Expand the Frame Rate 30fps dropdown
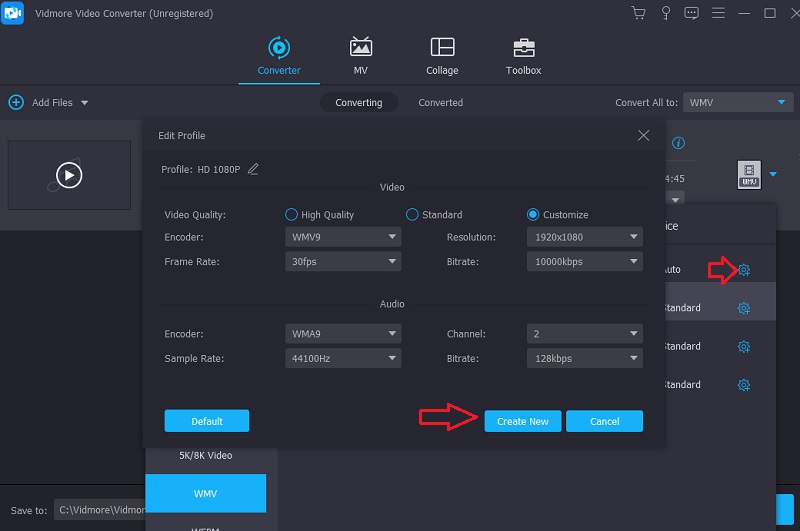800x531 pixels. [x=343, y=261]
